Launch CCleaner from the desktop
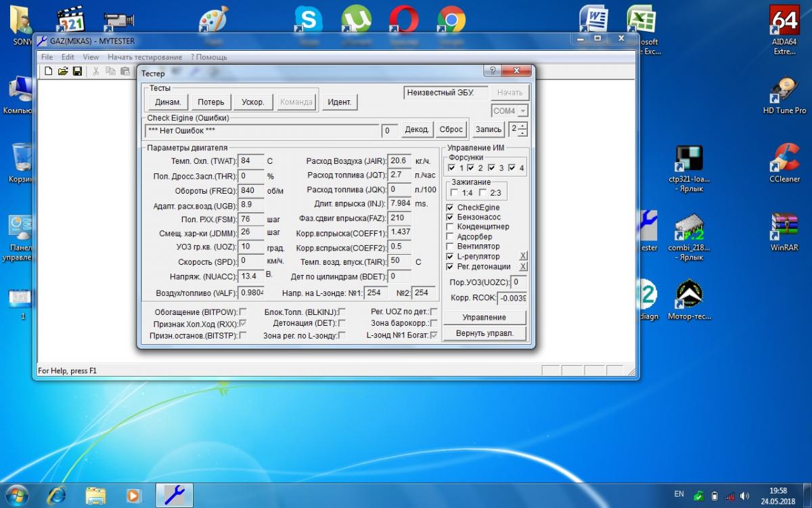This screenshot has height=508, width=812. 784,159
